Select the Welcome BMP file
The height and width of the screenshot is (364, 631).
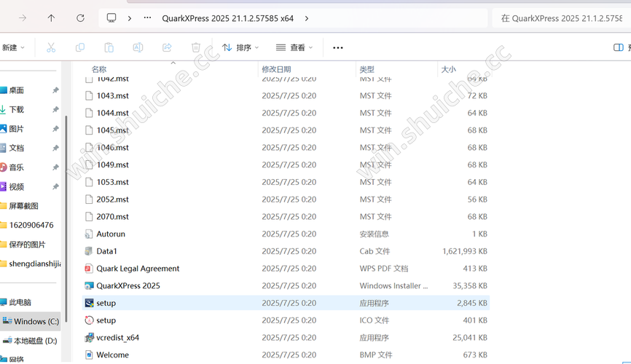point(286,355)
